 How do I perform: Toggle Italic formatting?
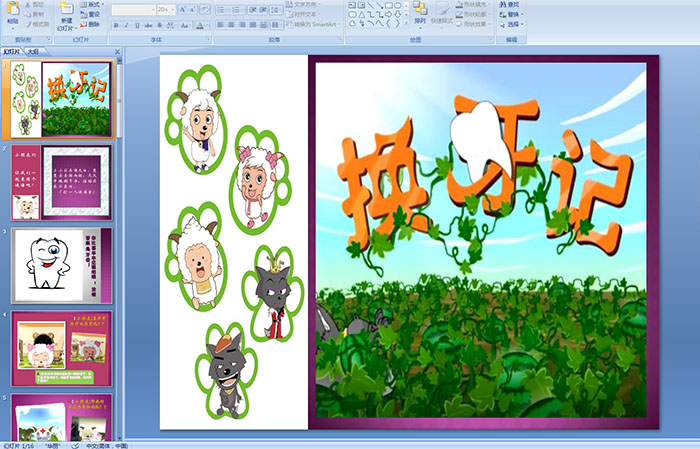tap(126, 26)
